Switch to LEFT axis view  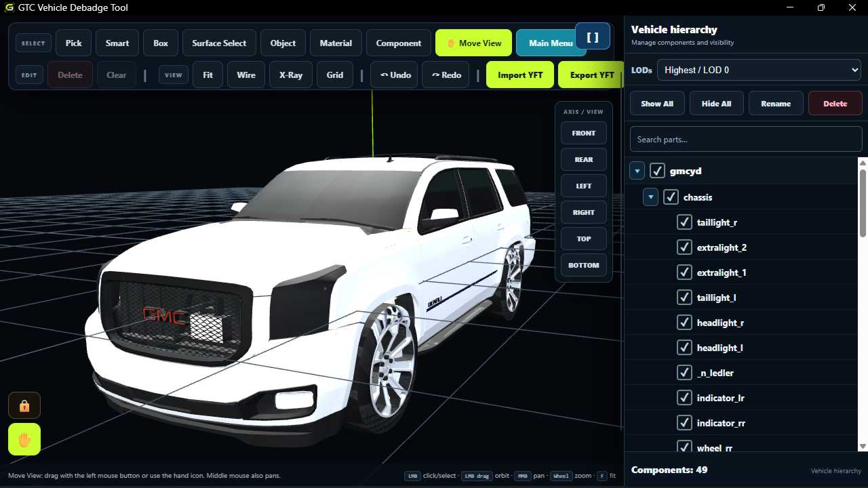click(583, 186)
